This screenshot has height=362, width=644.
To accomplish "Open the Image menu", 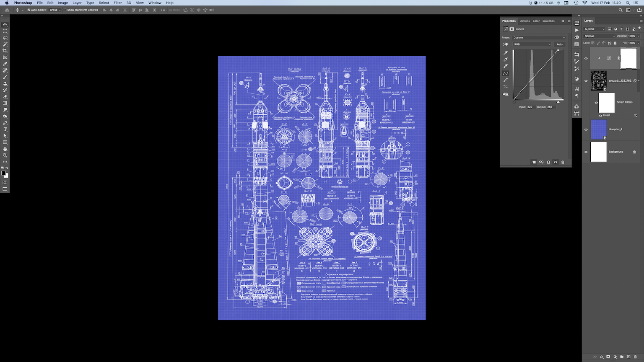I will pyautogui.click(x=63, y=3).
